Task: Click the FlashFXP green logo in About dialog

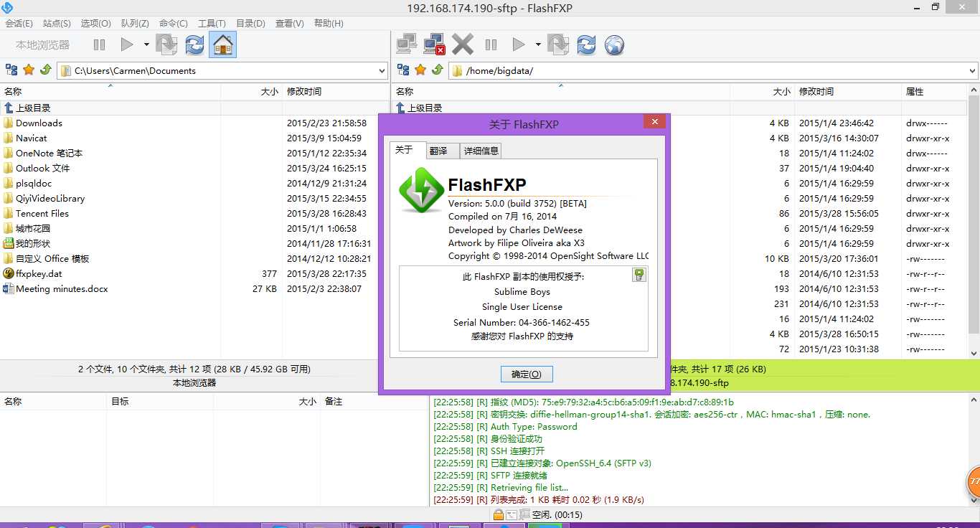Action: 422,189
